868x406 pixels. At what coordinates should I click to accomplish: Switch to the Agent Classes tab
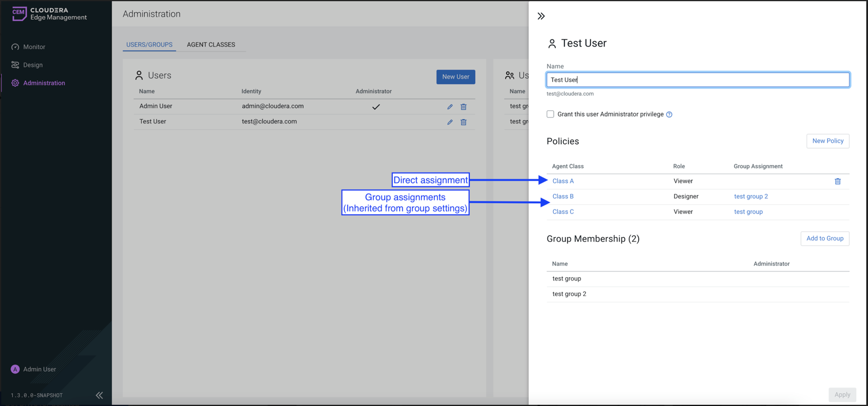[211, 45]
